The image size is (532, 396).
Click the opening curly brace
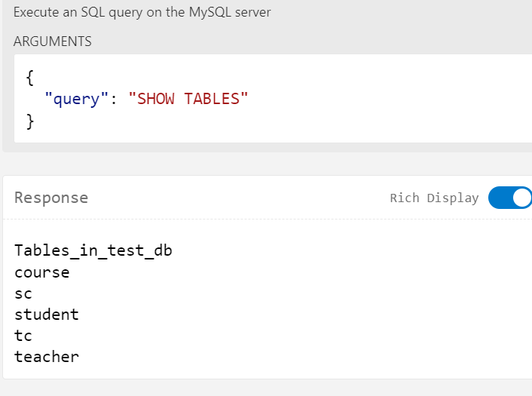coord(30,78)
